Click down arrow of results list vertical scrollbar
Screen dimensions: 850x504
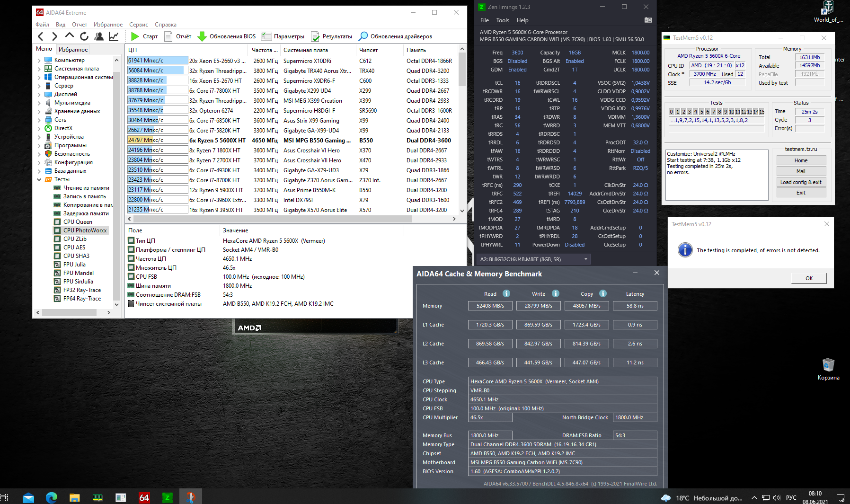click(462, 211)
